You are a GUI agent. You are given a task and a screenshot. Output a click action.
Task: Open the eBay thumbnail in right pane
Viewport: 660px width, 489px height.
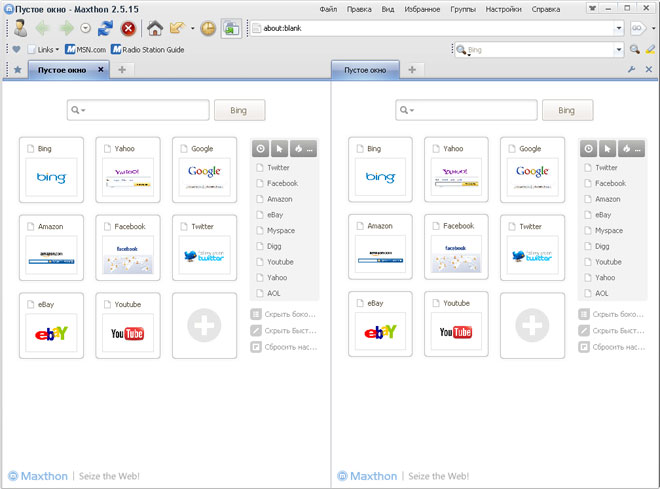coord(380,324)
